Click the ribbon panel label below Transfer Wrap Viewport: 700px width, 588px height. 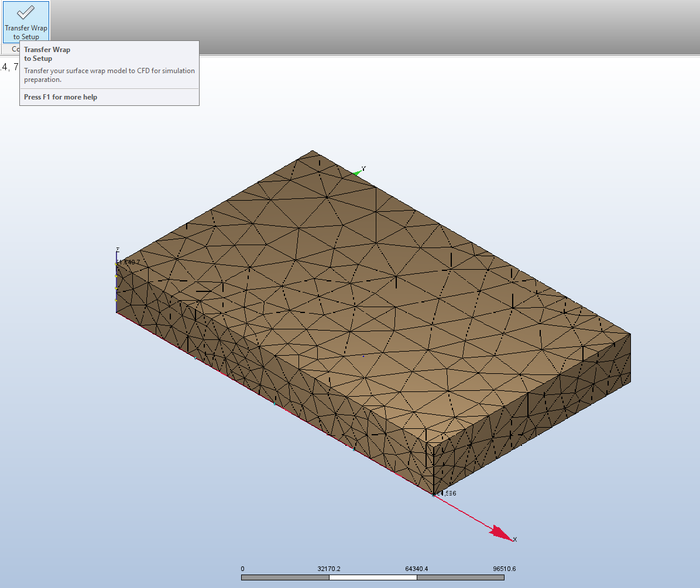(16, 49)
